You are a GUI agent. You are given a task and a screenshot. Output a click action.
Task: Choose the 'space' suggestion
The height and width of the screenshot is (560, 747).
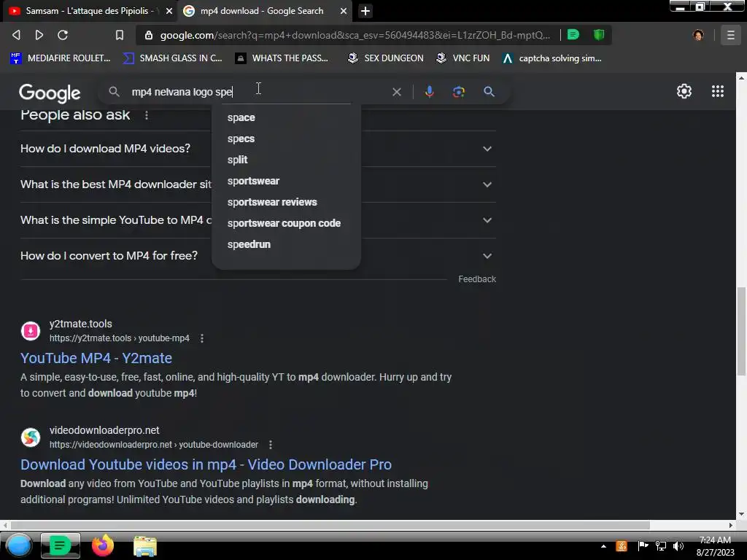coord(286,117)
